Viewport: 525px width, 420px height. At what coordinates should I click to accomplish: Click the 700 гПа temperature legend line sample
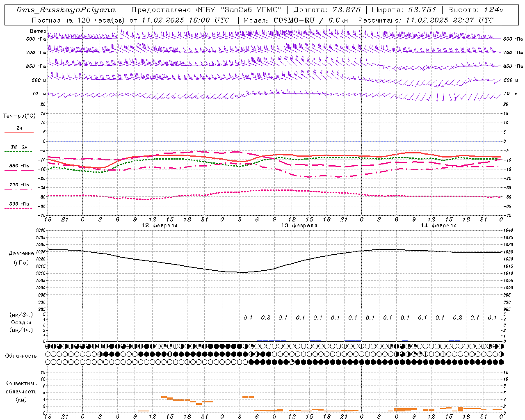click(18, 189)
